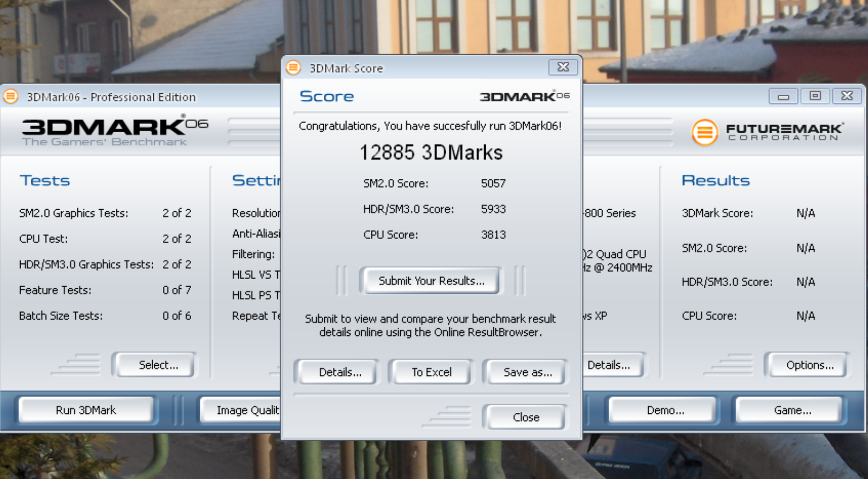Open results Options button
868x479 pixels.
click(809, 365)
